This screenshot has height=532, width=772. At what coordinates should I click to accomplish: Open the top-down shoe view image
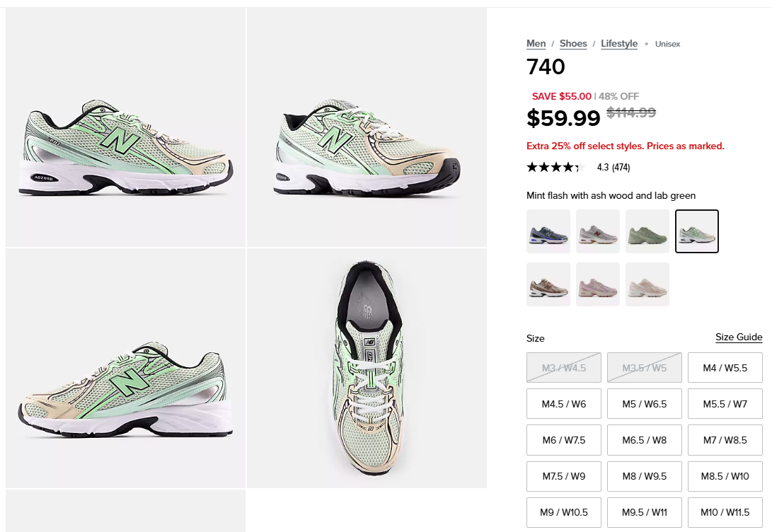click(x=367, y=368)
